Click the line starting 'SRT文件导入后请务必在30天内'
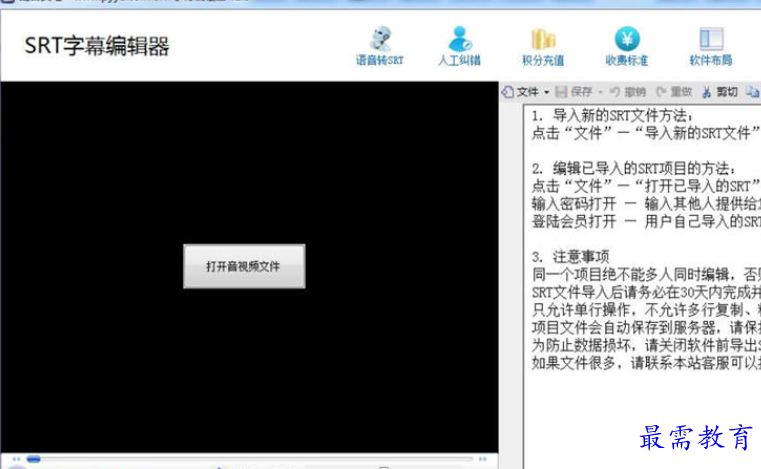 (646, 292)
